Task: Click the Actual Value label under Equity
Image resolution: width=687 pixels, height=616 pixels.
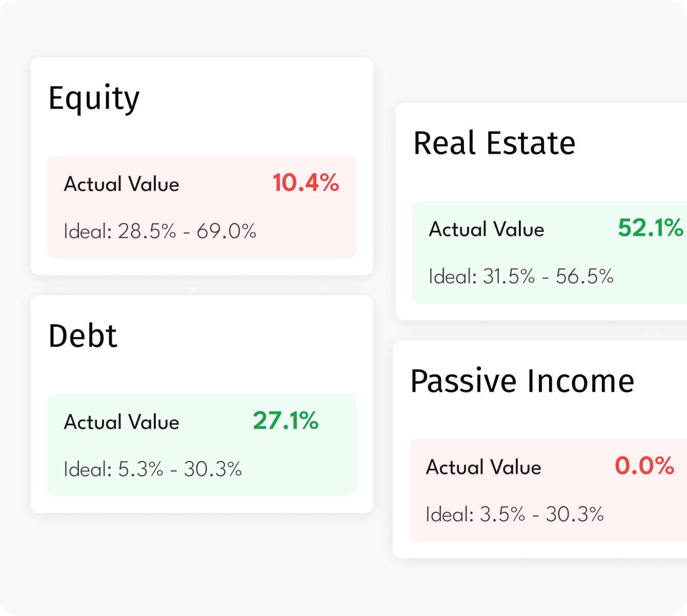Action: pyautogui.click(x=122, y=184)
